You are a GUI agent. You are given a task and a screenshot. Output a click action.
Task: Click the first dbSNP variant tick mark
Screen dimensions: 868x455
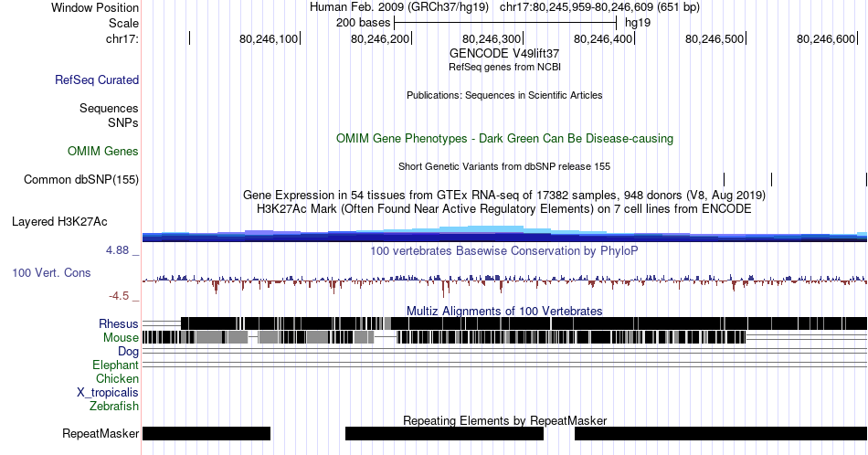[x=724, y=179]
